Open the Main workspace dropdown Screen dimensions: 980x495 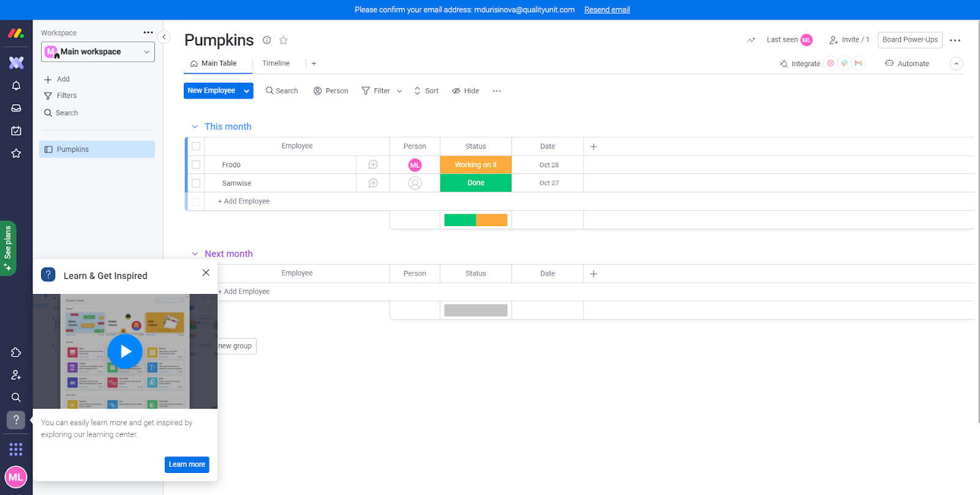point(98,52)
